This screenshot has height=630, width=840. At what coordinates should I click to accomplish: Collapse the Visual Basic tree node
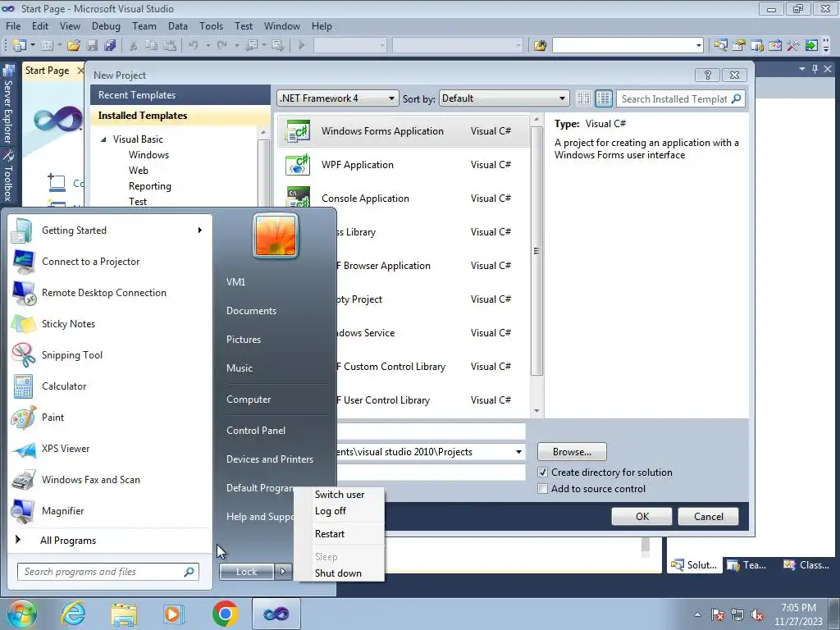[x=103, y=139]
